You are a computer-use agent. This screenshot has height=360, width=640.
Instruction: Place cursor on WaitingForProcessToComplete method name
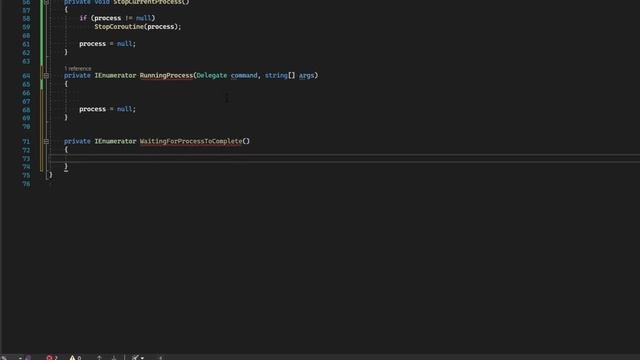191,141
